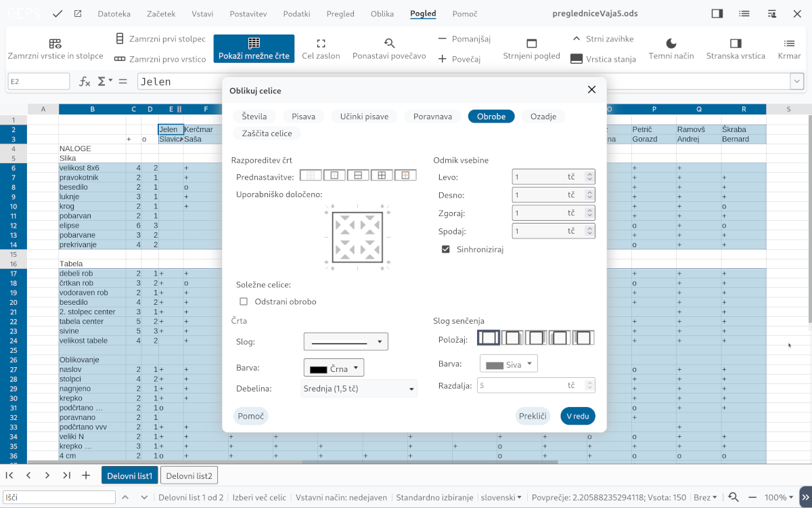Viewport: 812px width, 508px height.
Task: Click the Zamrzni vrstice in stolpce icon
Action: pos(55,43)
